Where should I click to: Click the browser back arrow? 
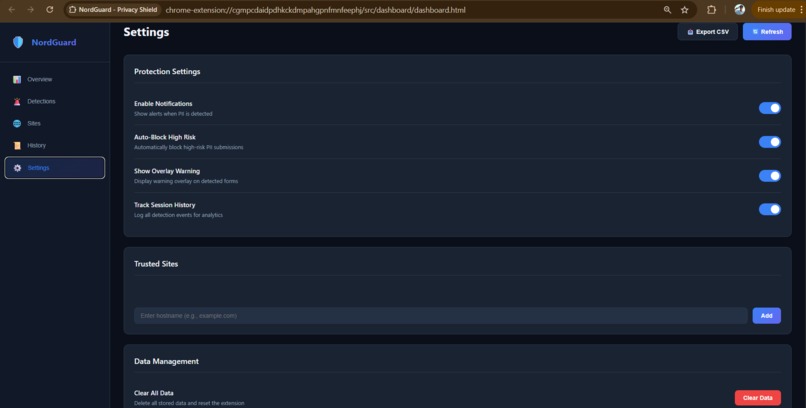[x=11, y=10]
